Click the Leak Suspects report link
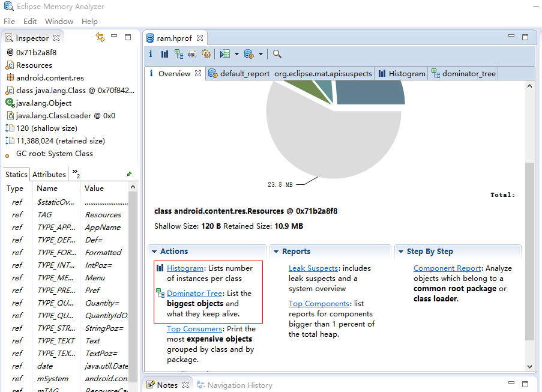 point(313,268)
